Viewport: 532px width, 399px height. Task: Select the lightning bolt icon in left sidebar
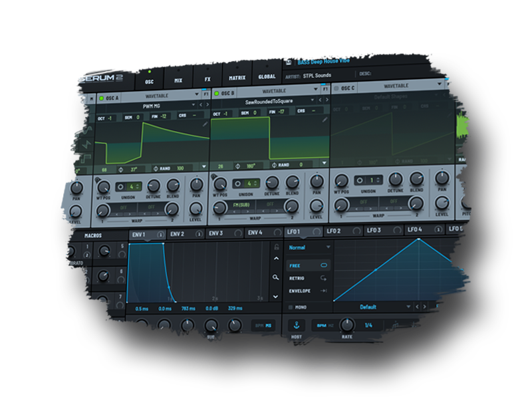pos(85,144)
